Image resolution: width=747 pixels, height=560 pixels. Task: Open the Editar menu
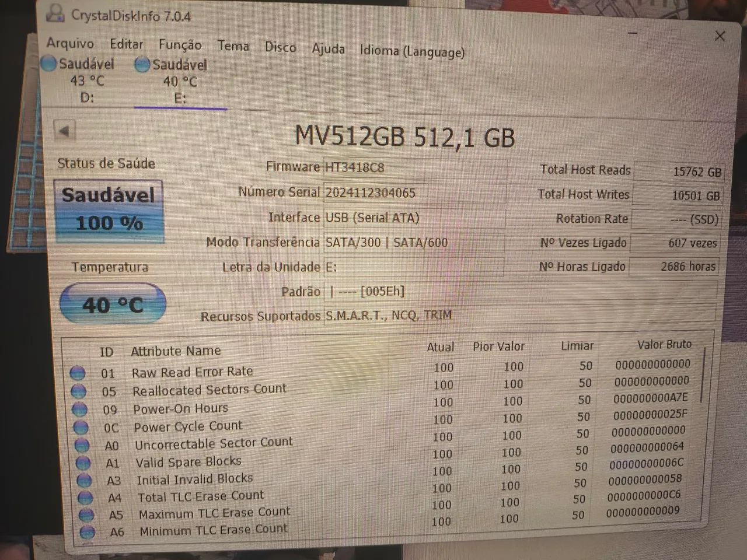click(x=127, y=44)
